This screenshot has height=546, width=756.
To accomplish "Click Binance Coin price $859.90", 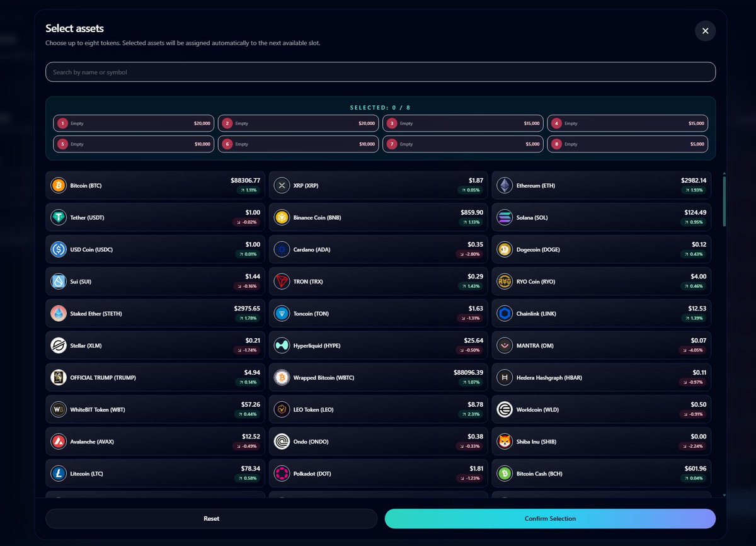I will click(x=472, y=212).
